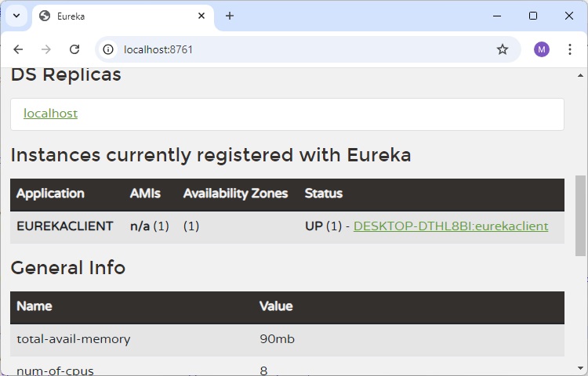This screenshot has height=376, width=588.
Task: Maximize the browser window
Action: coord(533,16)
